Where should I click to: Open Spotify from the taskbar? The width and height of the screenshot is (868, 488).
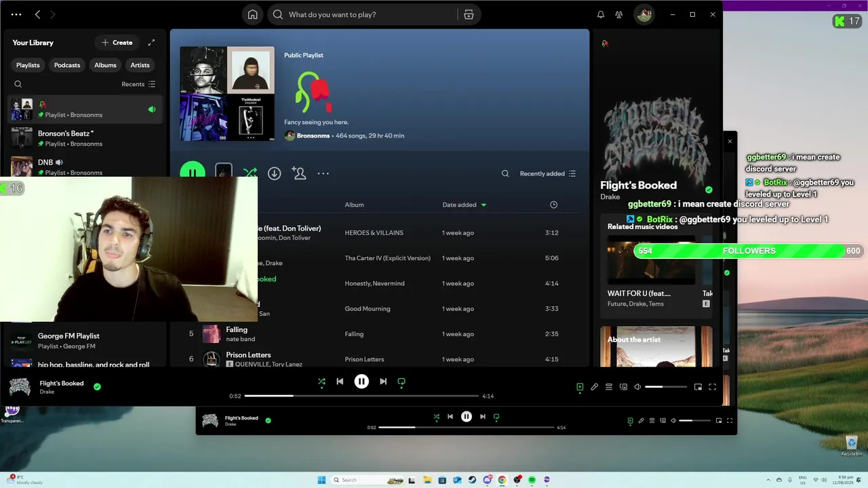[x=532, y=480]
